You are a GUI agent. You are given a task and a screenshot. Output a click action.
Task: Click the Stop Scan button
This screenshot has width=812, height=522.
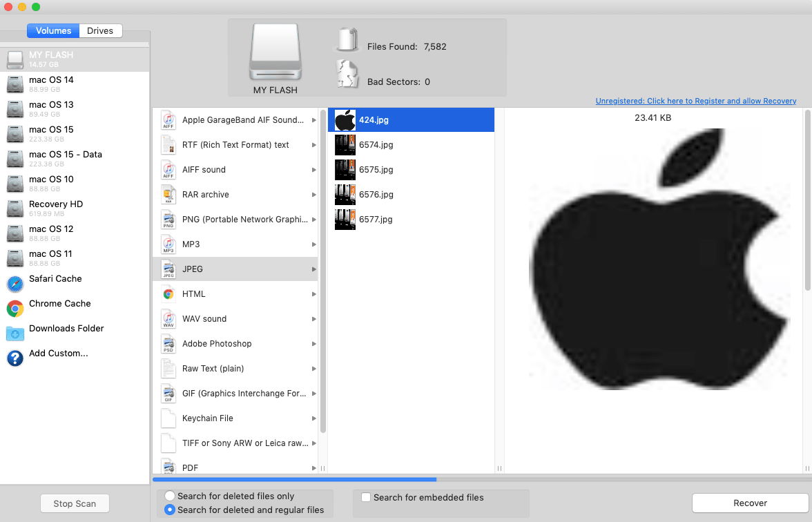point(75,503)
